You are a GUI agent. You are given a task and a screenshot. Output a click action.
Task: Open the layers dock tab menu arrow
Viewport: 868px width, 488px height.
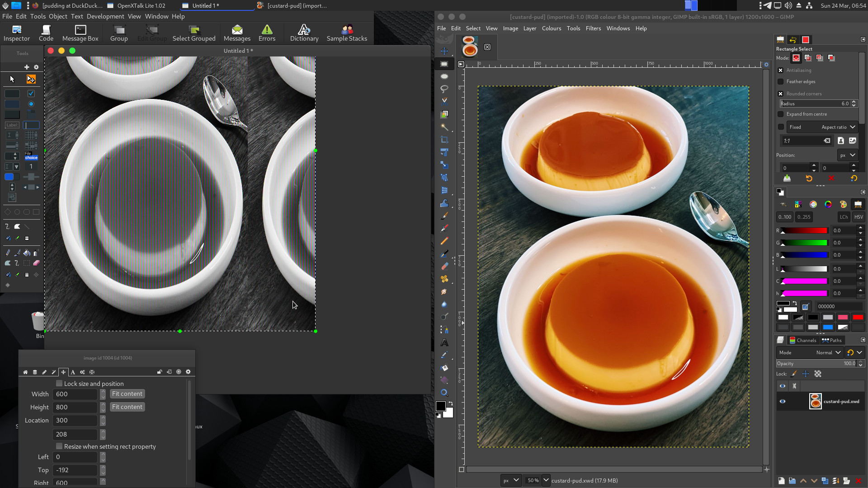(x=863, y=340)
